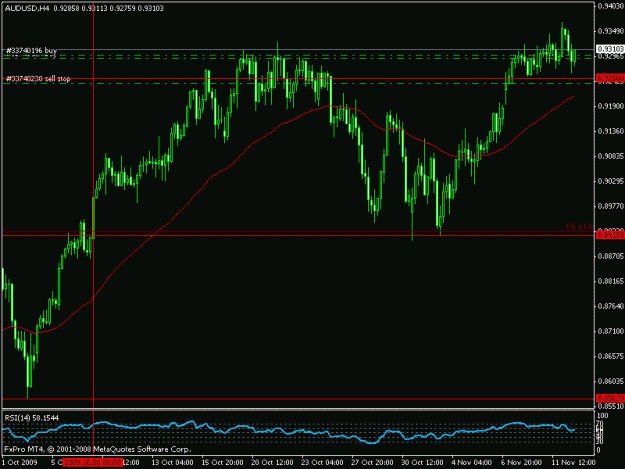The height and width of the screenshot is (469, 625).
Task: Click the 0.86575 price axis label
Action: (x=611, y=356)
